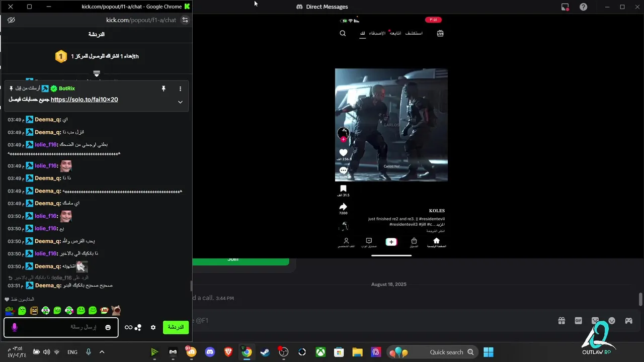Open the TikTok home icon
The image size is (644, 362).
[x=436, y=241]
